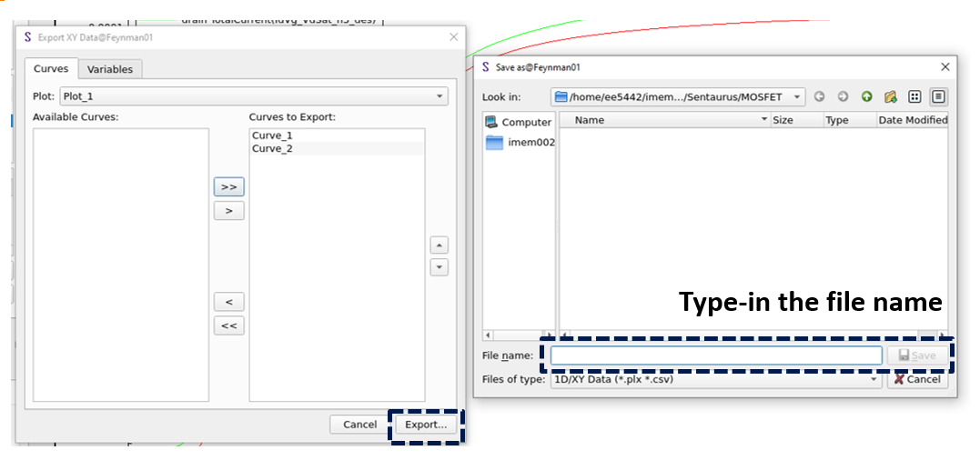
Task: Go to parent directory with green up arrow
Action: (x=866, y=96)
